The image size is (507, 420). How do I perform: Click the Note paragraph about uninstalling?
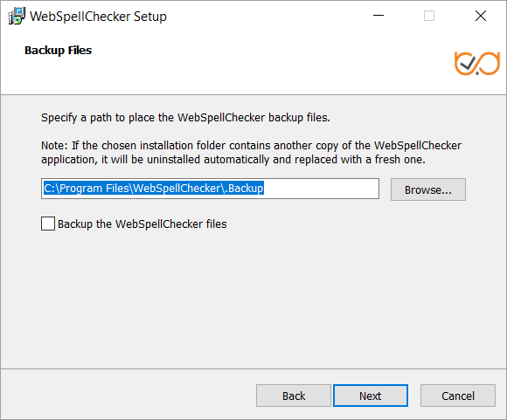click(x=251, y=153)
